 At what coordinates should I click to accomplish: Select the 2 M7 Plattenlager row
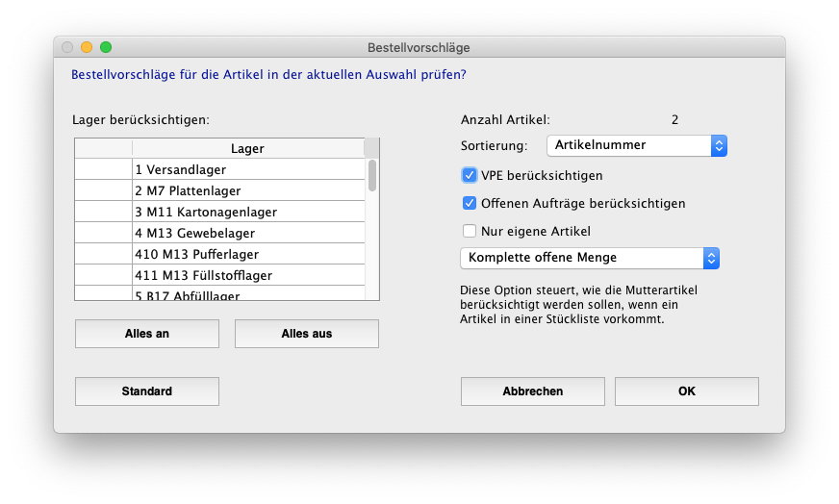point(247,190)
